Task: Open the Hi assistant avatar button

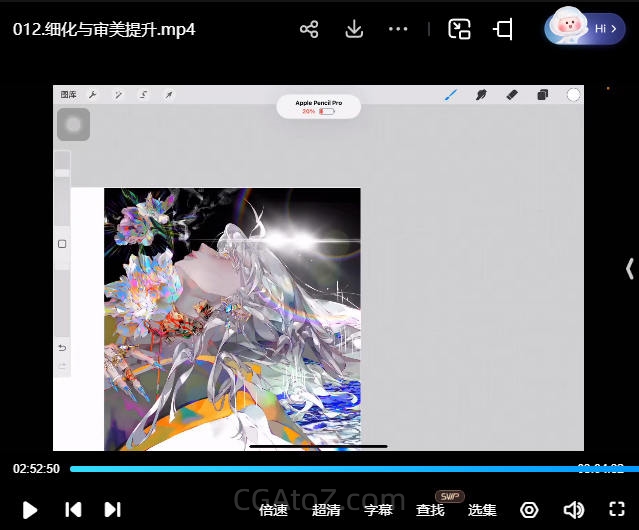Action: point(585,29)
